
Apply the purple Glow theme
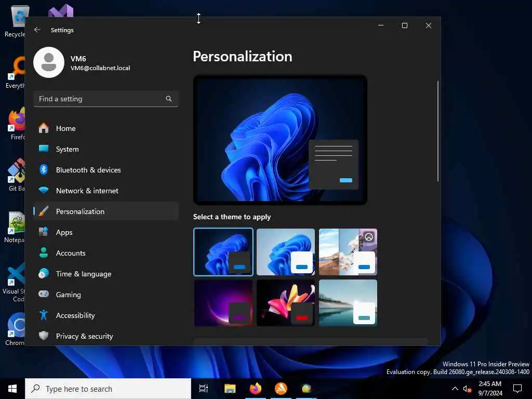223,303
